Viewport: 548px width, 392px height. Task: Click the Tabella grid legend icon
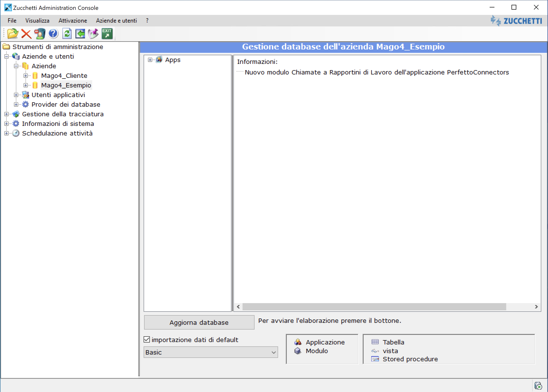[375, 342]
